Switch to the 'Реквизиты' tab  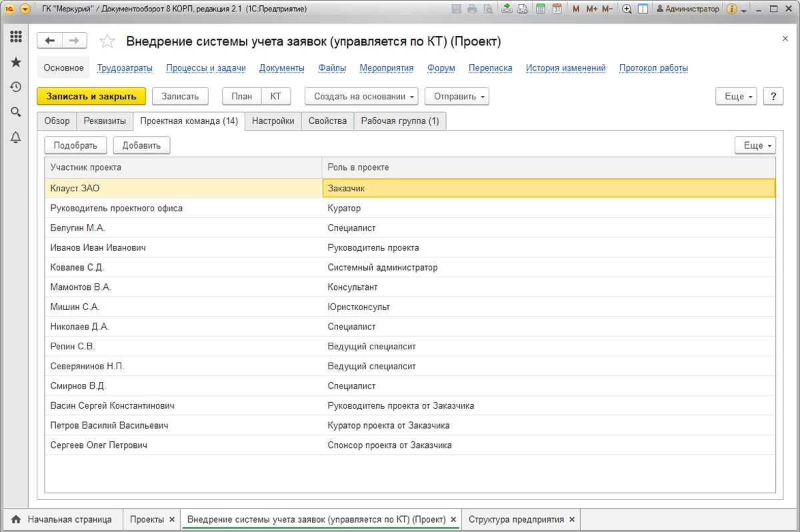(x=105, y=121)
